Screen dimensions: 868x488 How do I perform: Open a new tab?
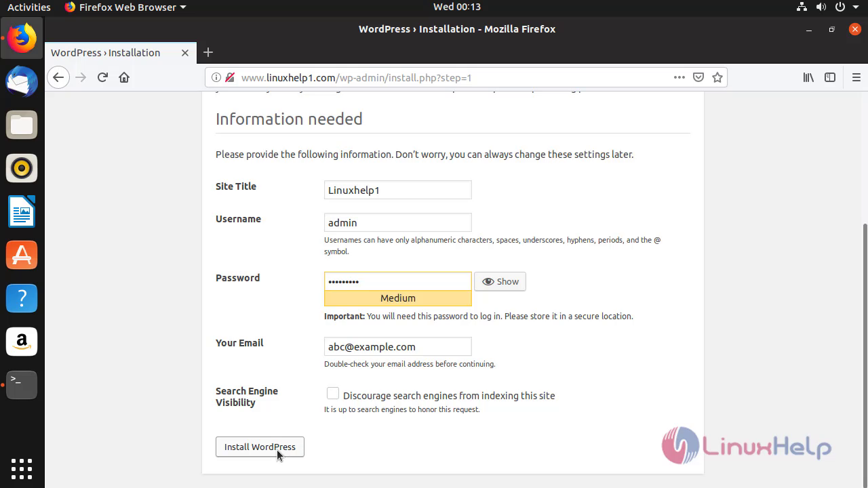[x=208, y=52]
